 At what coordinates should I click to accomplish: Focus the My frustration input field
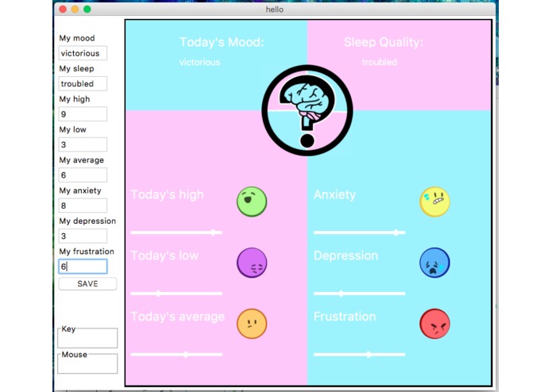[x=83, y=267]
